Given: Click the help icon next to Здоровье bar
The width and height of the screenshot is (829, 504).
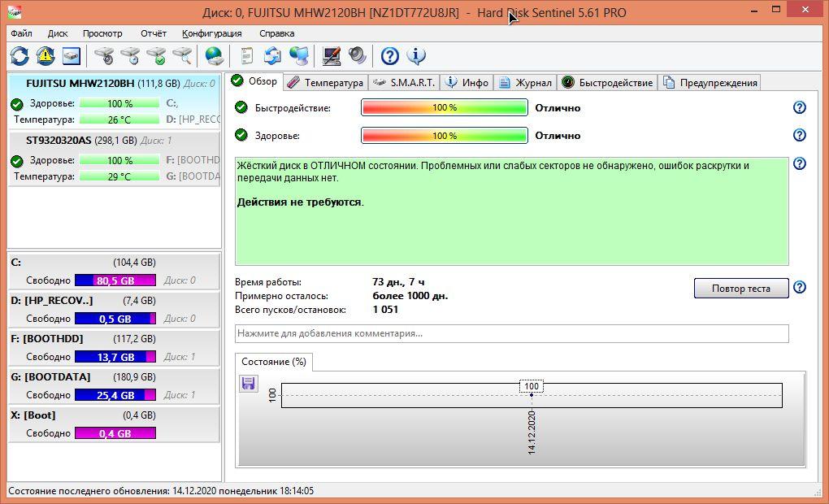Looking at the screenshot, I should [800, 135].
